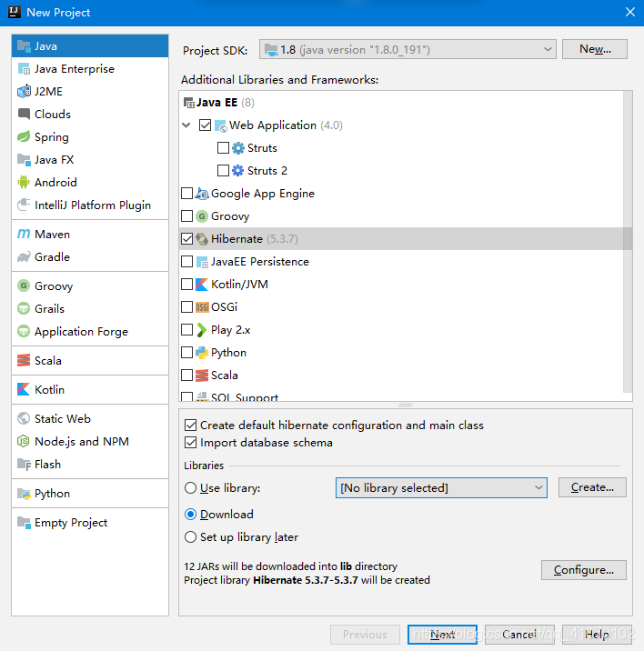Click the Google App Engine icon
The image size is (644, 651).
click(202, 194)
